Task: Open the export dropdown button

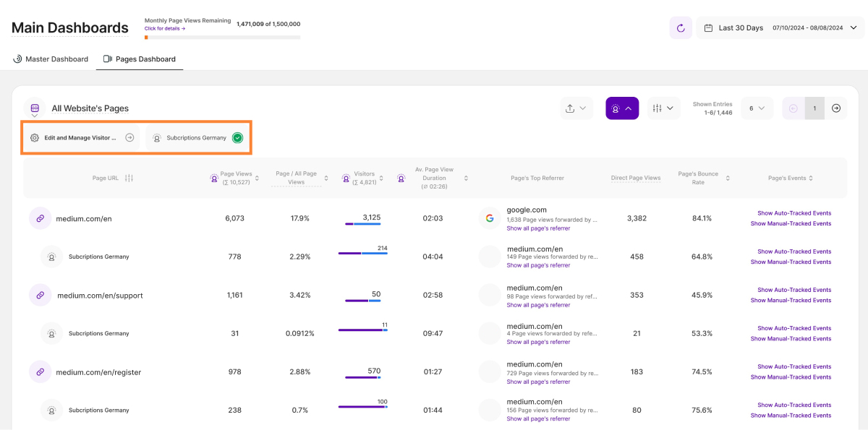Action: tap(576, 108)
